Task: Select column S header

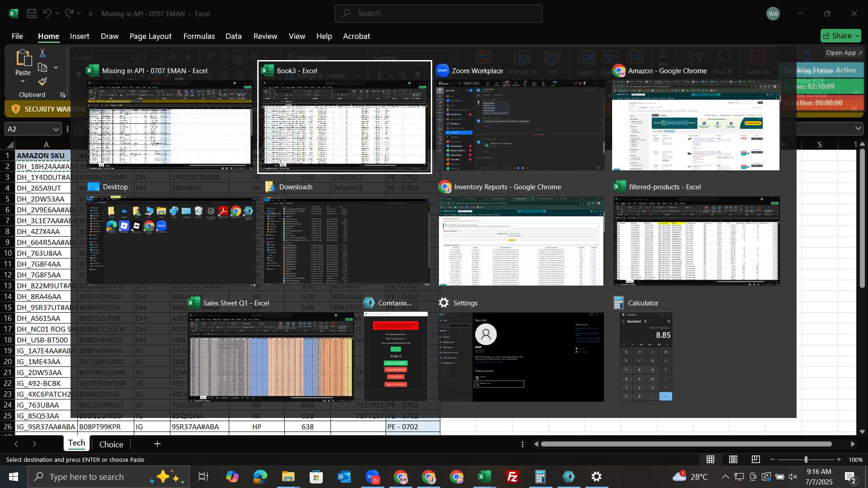Action: point(820,145)
